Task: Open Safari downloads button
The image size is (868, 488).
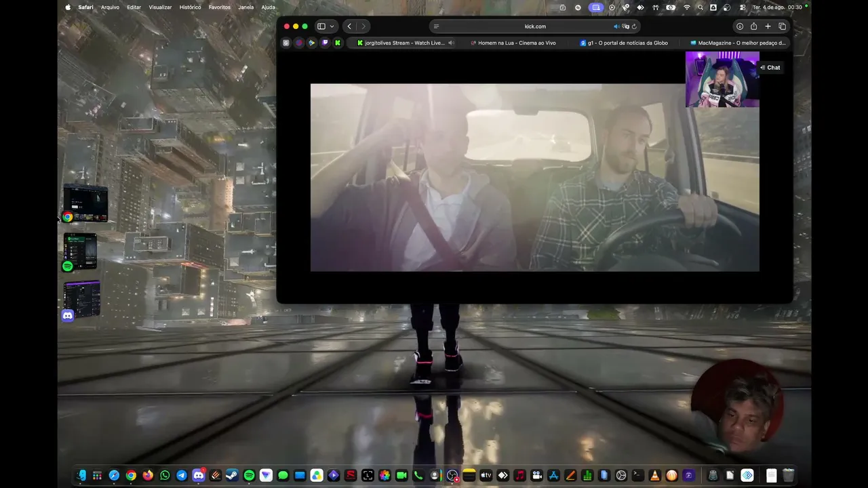Action: point(740,26)
